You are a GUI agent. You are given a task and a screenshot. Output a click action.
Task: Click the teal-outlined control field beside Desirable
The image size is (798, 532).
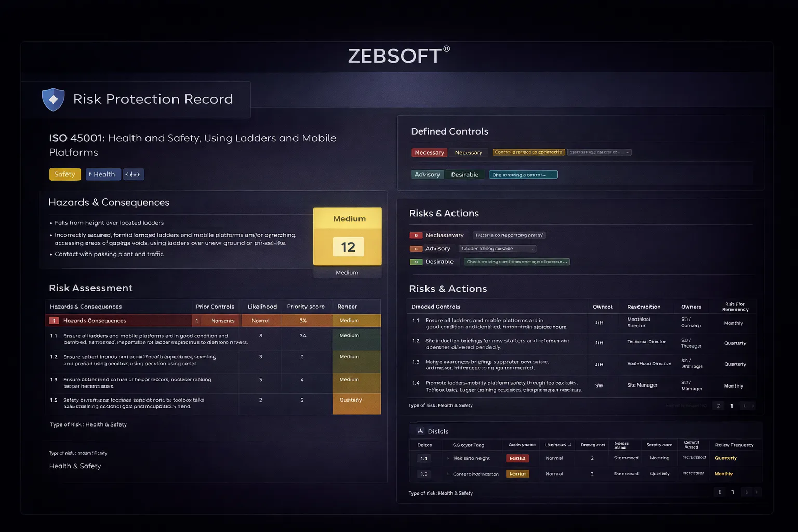523,175
